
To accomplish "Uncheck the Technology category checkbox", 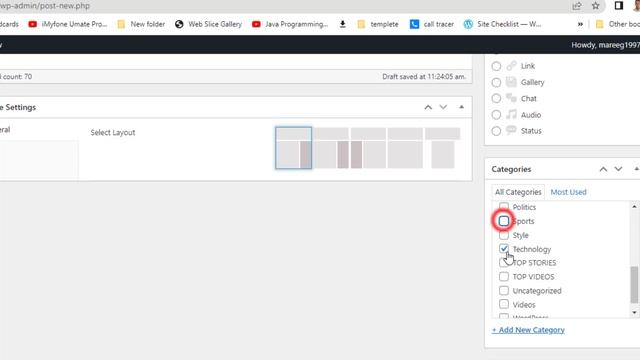I will (x=504, y=249).
